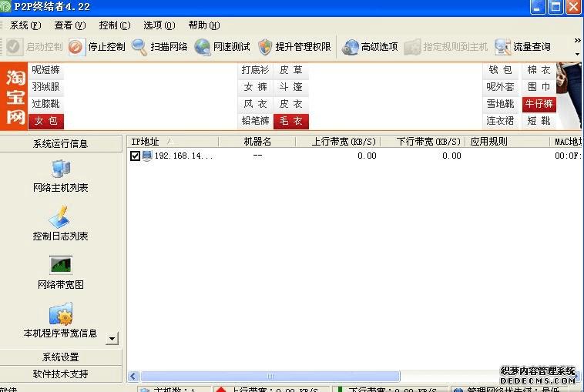584x392 pixels.
Task: Click the 钱包 ad link
Action: point(500,69)
